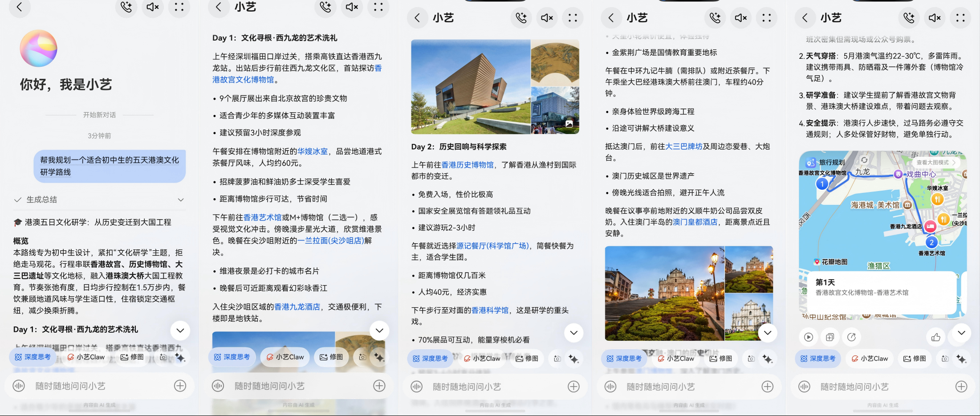The image size is (980, 416).
Task: Open the 香港历史博物馆 link
Action: pyautogui.click(x=468, y=165)
